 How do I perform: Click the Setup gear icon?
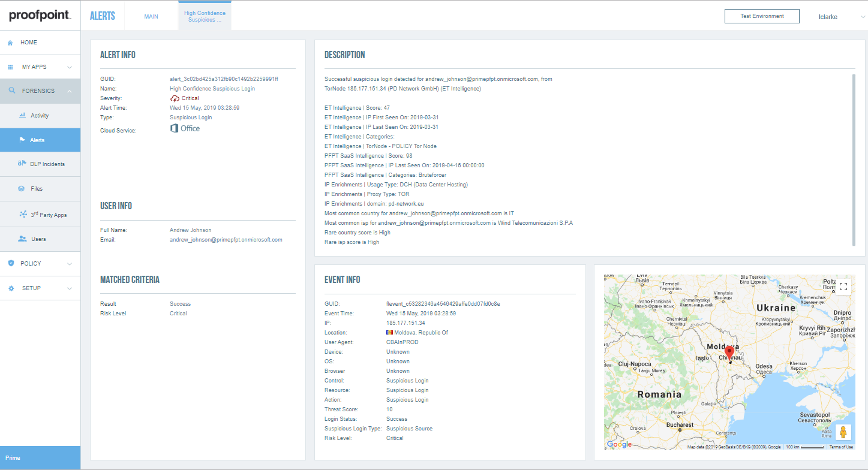pyautogui.click(x=11, y=288)
